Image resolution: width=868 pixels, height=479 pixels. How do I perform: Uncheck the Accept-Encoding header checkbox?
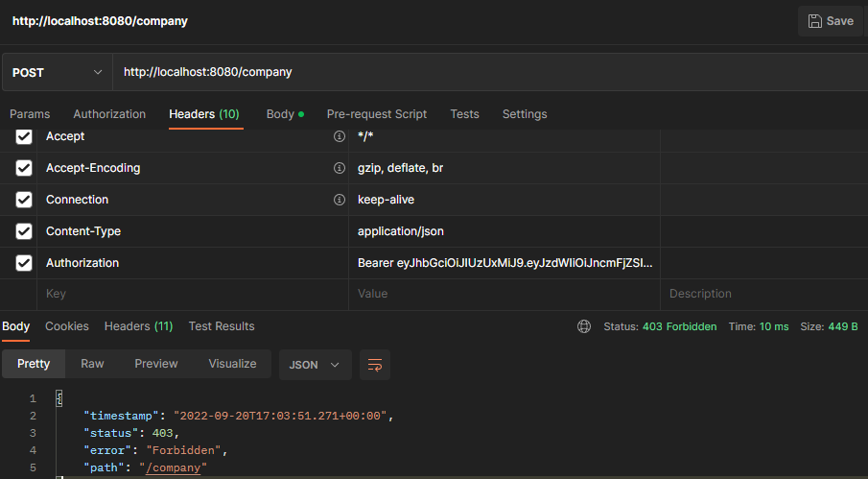tap(24, 168)
